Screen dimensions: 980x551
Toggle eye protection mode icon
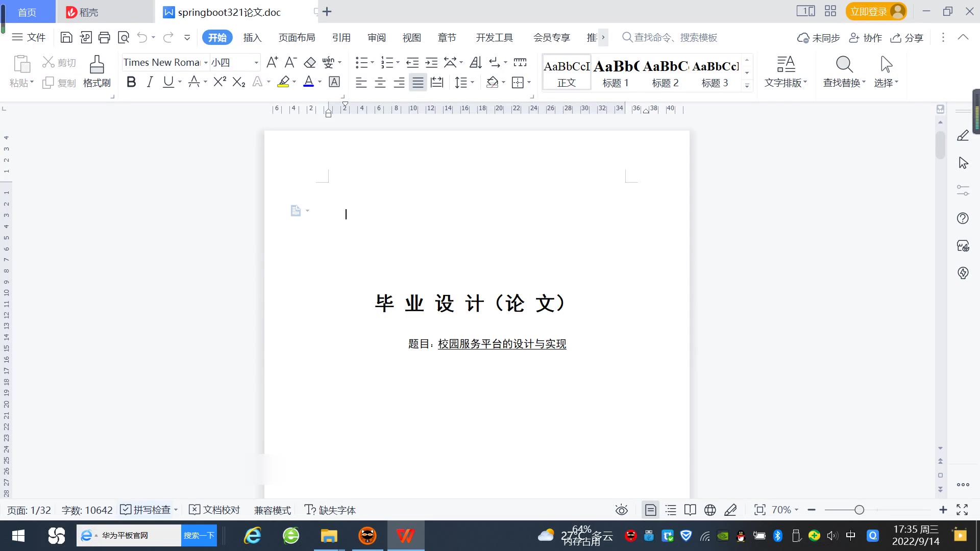pos(621,510)
